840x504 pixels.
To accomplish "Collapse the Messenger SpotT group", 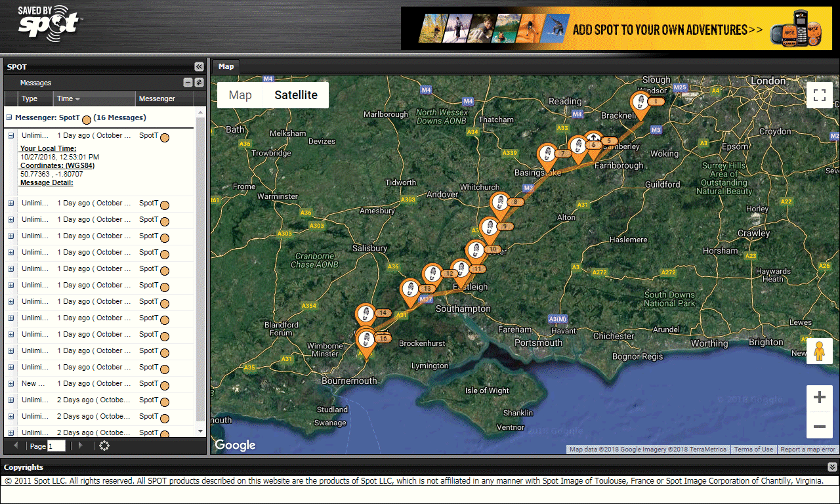I will click(9, 118).
